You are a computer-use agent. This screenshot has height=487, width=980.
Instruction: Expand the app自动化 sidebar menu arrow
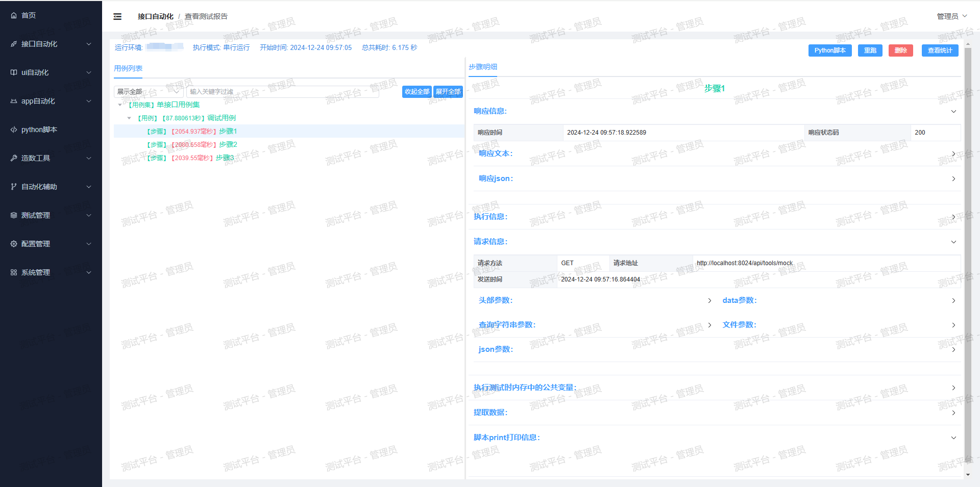point(89,101)
